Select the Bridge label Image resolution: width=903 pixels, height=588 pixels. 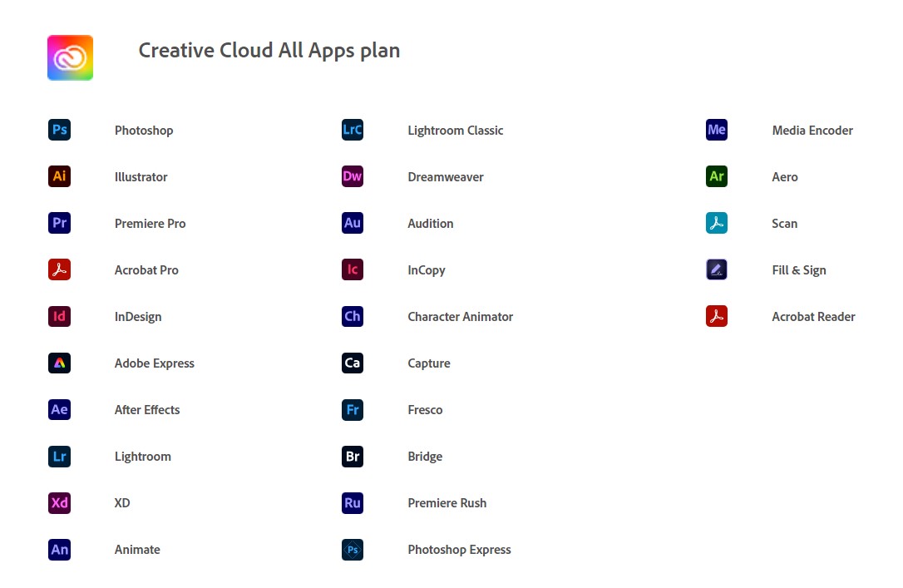coord(425,457)
